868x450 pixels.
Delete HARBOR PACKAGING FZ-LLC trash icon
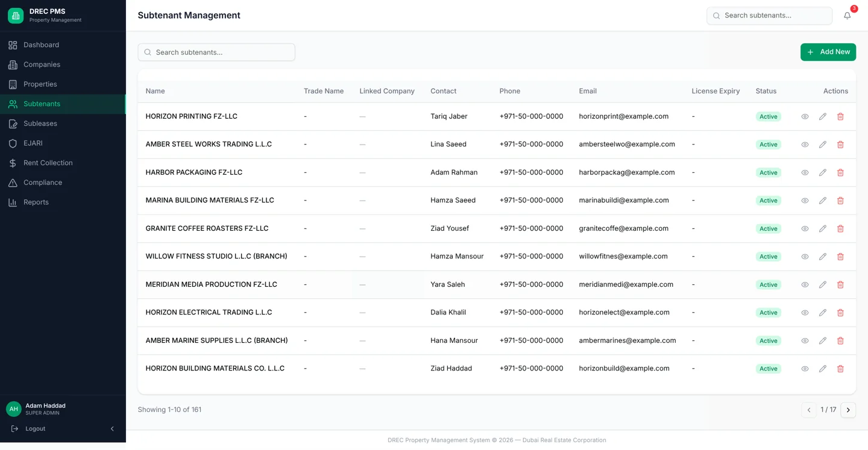(x=840, y=173)
